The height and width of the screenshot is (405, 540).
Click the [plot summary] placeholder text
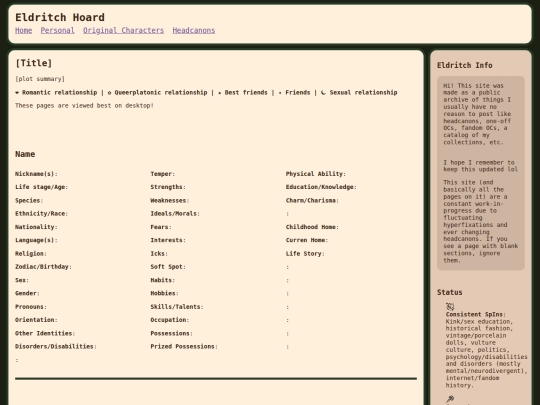point(40,79)
